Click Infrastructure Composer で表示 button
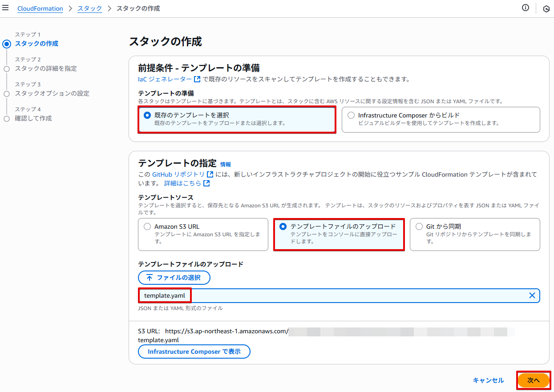The image size is (554, 392). pos(194,352)
